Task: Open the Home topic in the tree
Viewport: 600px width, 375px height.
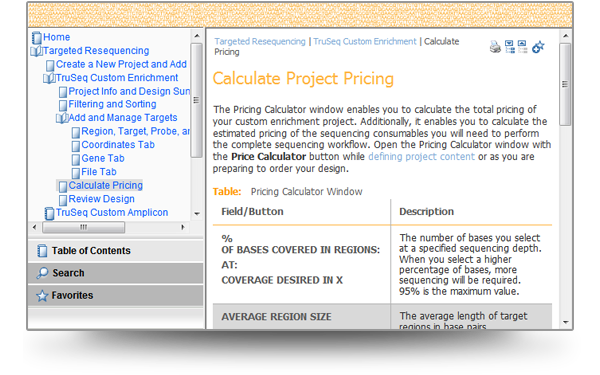Action: [57, 37]
